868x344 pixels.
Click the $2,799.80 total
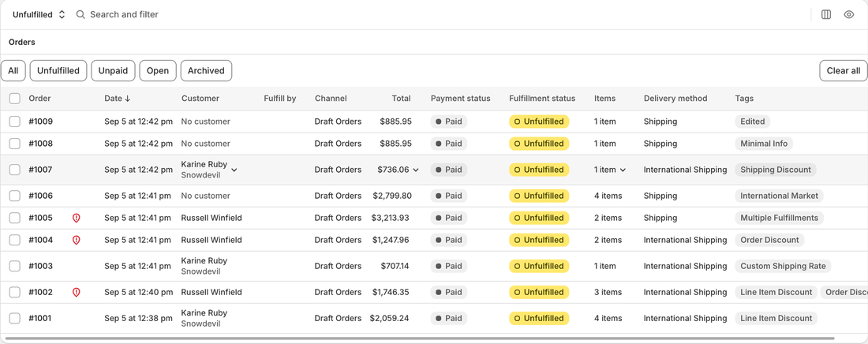(x=392, y=196)
